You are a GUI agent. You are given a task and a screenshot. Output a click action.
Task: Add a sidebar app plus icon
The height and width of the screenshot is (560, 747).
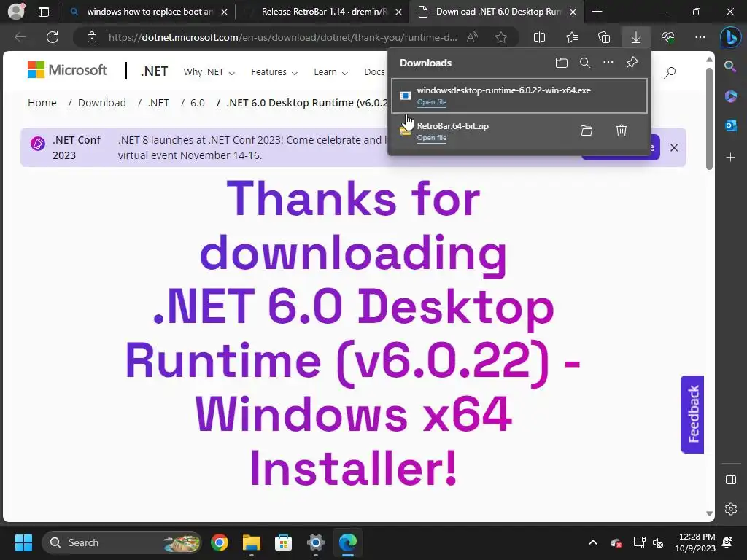tap(730, 157)
